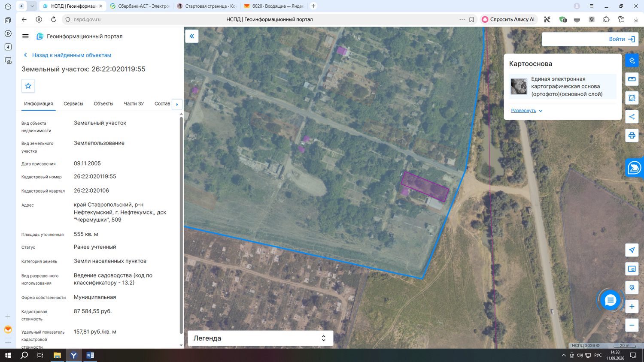
Task: Toggle the overview minimap button
Action: [632, 269]
